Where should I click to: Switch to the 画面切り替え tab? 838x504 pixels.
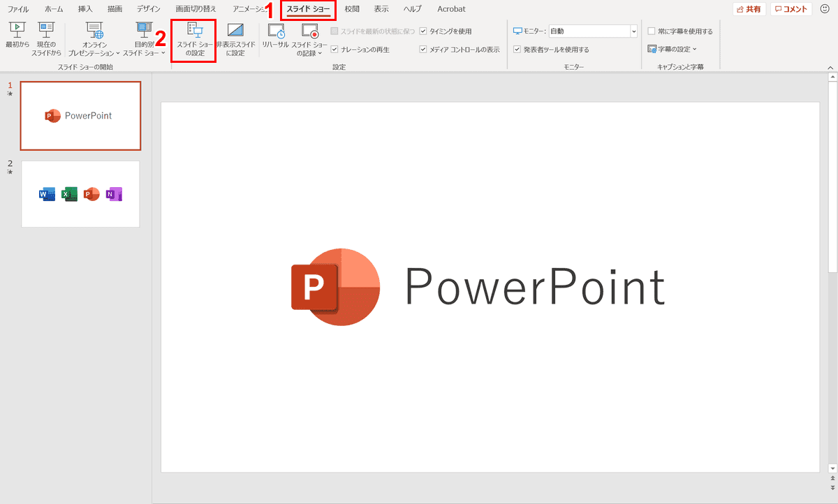196,9
